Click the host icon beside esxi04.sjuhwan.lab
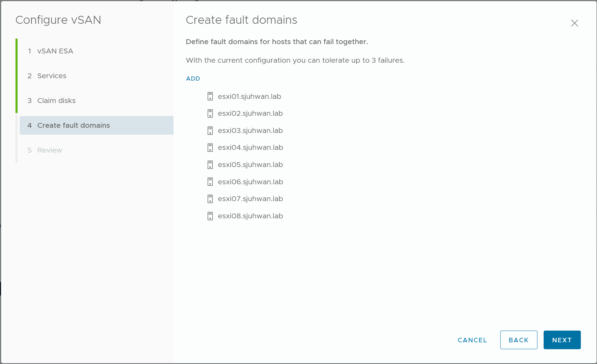Screen dimensions: 597x364 (210, 147)
